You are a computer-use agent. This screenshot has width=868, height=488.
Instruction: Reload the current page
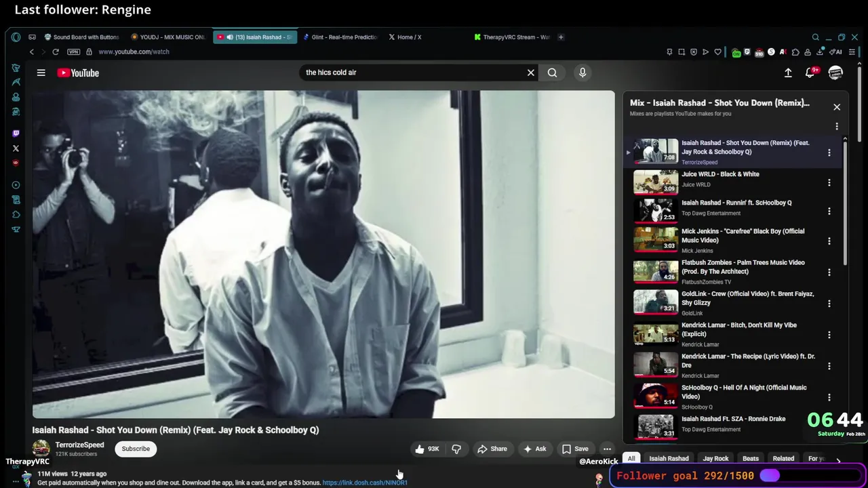pos(56,52)
